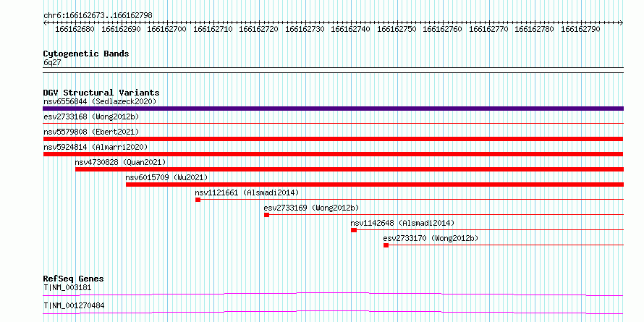Click ruler position 166162750
Screen dimensions: 644x322
[397, 30]
